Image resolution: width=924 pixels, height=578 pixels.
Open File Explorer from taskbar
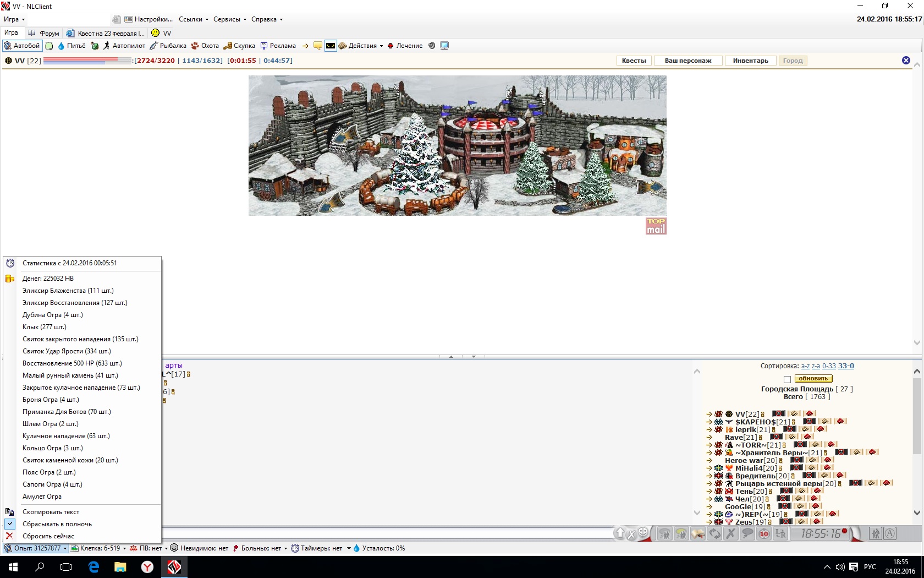point(120,567)
